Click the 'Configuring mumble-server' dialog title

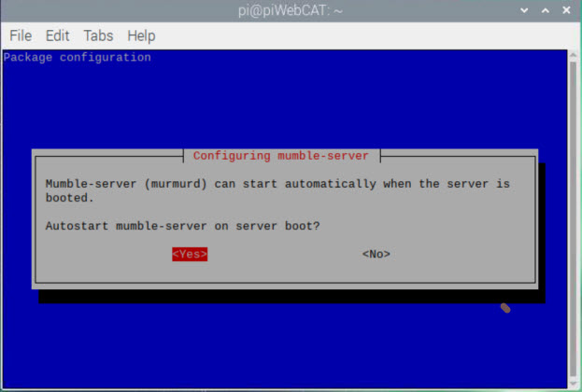pyautogui.click(x=281, y=156)
